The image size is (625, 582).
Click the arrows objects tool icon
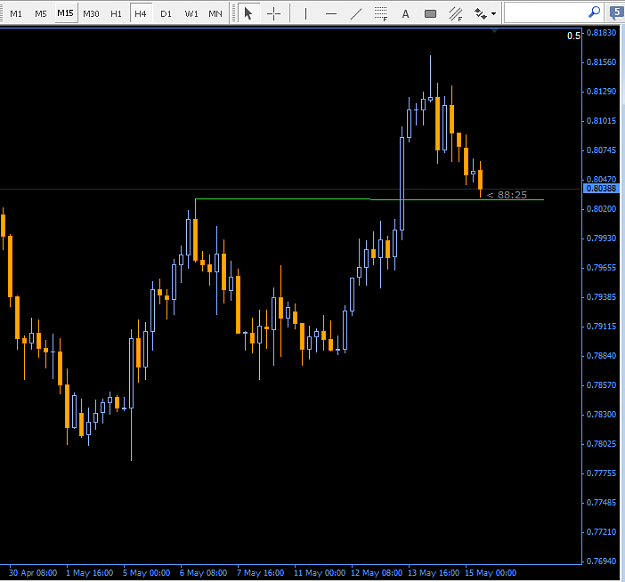[x=480, y=14]
